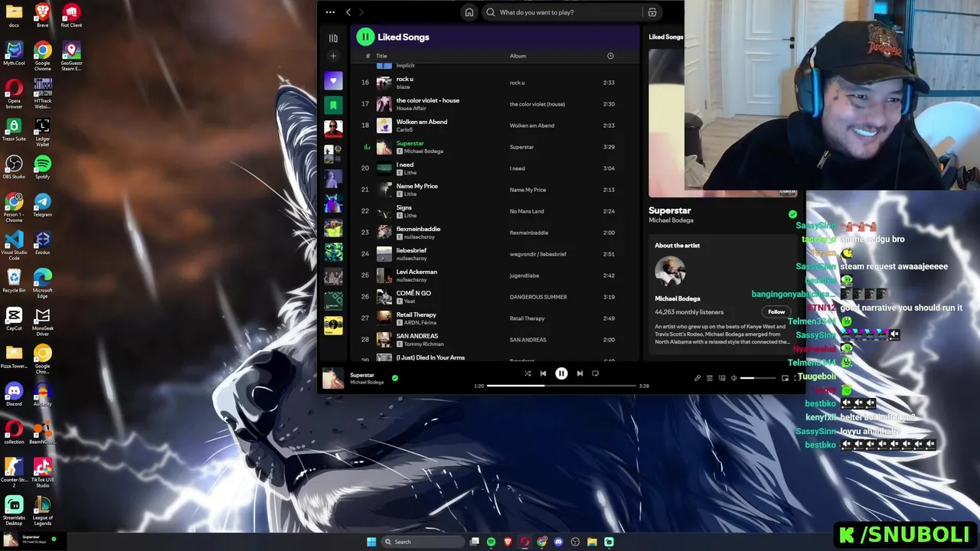Sort songs by the duration clock icon
The width and height of the screenshot is (980, 551).
pyautogui.click(x=610, y=56)
